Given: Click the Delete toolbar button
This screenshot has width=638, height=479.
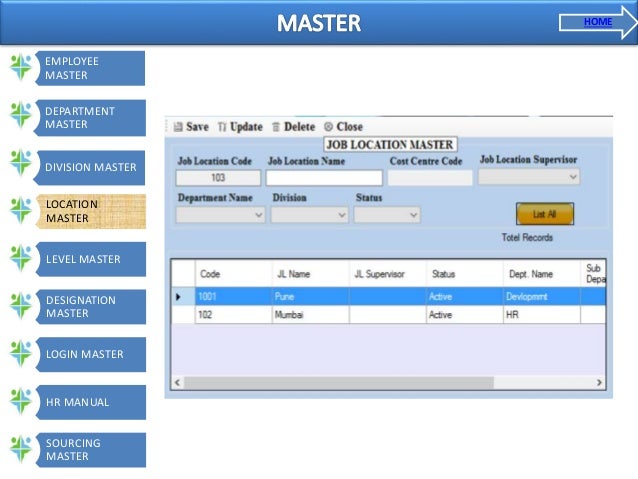Looking at the screenshot, I should (x=293, y=127).
